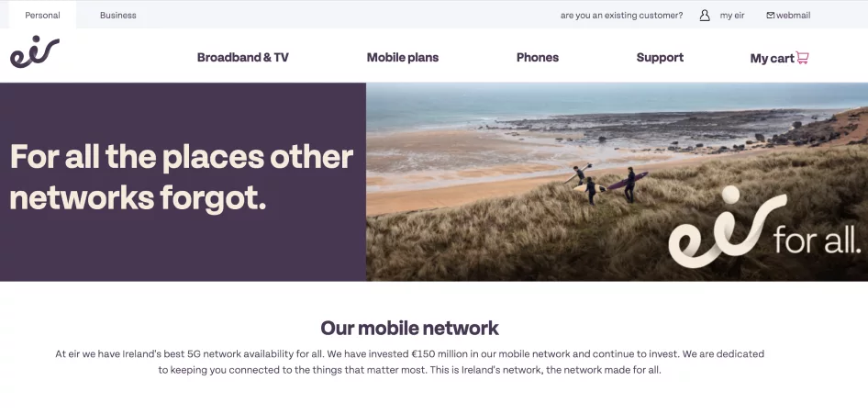The width and height of the screenshot is (868, 414).
Task: Click the eir logo in header
Action: coord(34,52)
